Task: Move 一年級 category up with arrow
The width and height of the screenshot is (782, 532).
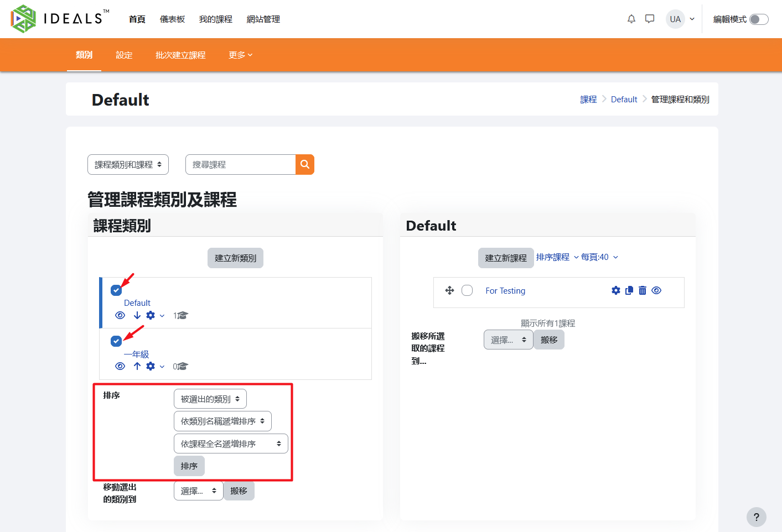Action: pos(137,366)
